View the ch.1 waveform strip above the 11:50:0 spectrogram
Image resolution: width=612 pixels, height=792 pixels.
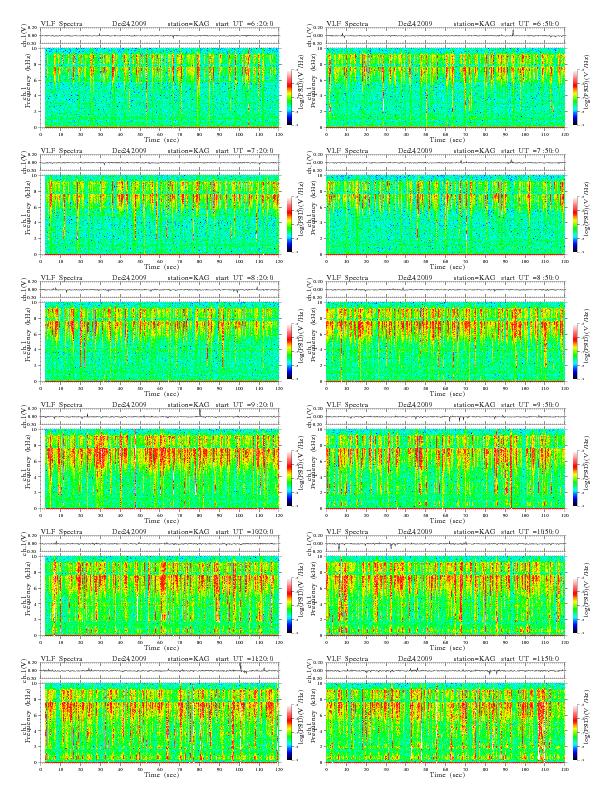445,671
